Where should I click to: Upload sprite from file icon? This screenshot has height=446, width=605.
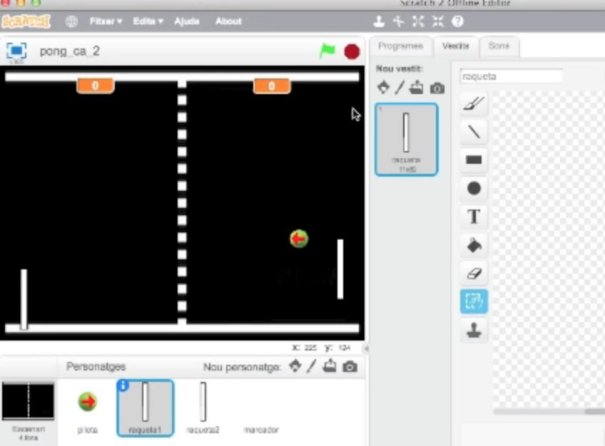(x=329, y=366)
